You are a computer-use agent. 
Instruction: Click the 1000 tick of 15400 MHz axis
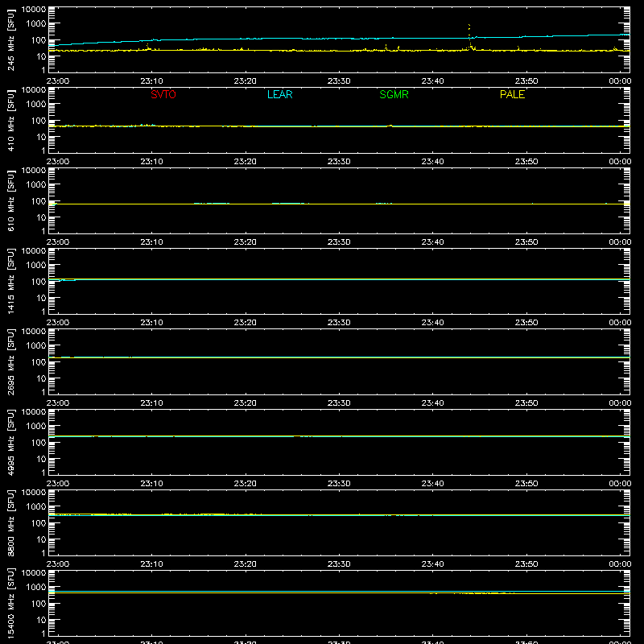coord(36,588)
